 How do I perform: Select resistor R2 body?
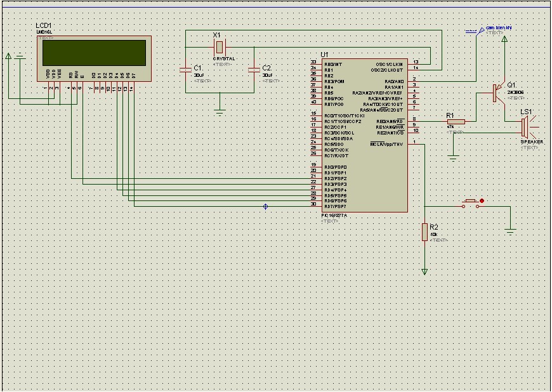click(424, 232)
